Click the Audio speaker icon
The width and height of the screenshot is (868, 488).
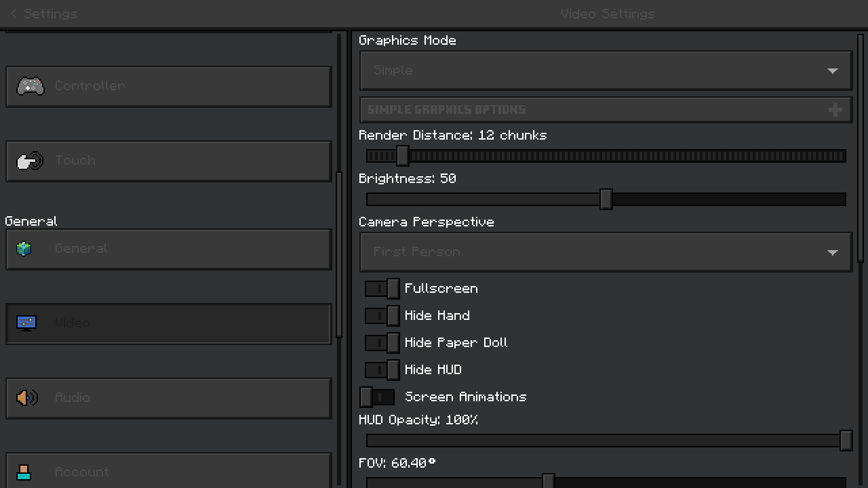pos(27,398)
